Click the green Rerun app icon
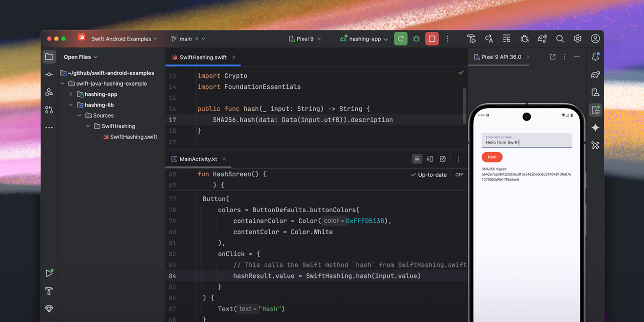This screenshot has height=322, width=644. [x=400, y=39]
